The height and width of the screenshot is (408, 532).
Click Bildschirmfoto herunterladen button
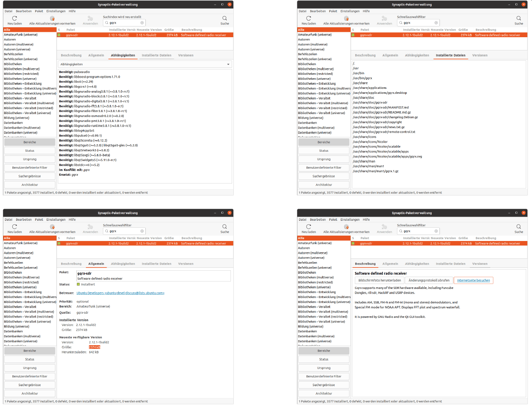click(380, 280)
